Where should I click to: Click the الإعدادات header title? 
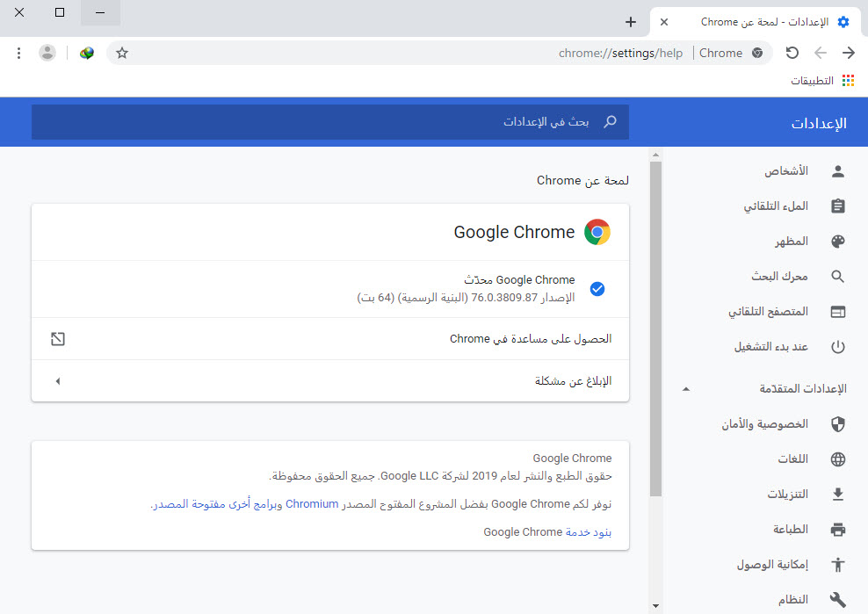[x=819, y=124]
